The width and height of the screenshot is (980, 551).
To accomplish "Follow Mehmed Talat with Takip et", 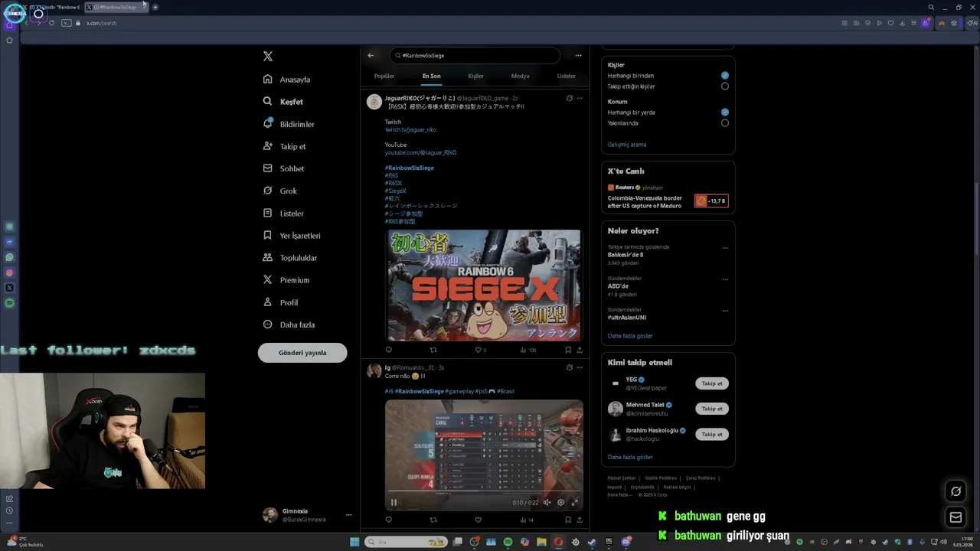I will (x=712, y=409).
